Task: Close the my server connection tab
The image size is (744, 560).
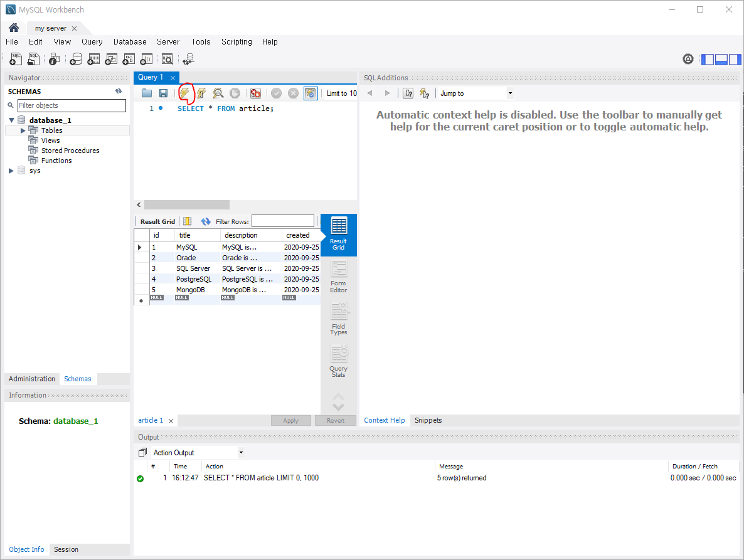Action: point(74,28)
